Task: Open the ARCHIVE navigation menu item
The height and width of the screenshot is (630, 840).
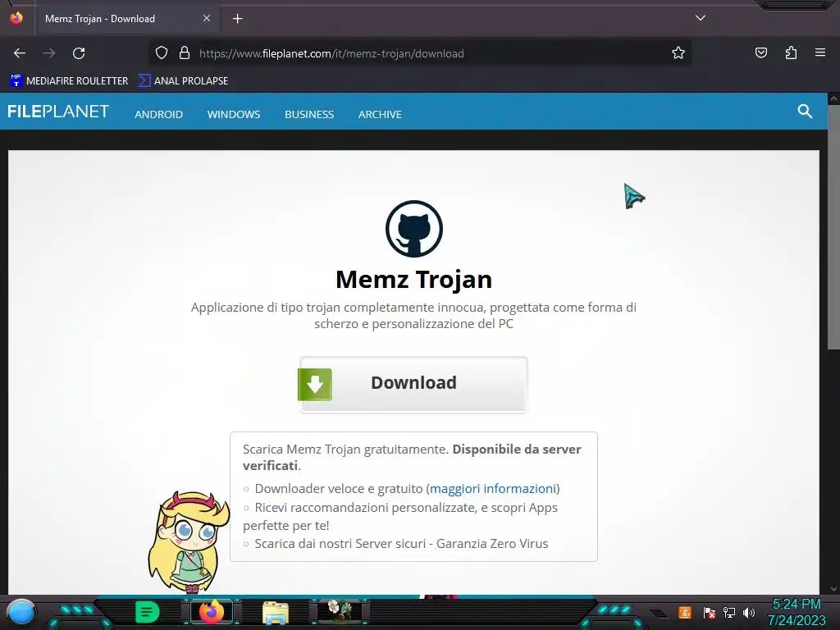Action: pyautogui.click(x=380, y=114)
